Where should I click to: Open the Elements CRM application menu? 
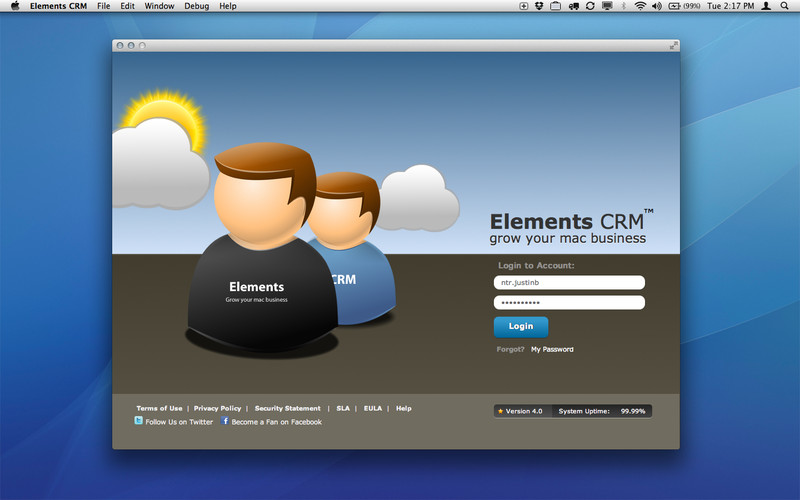58,6
